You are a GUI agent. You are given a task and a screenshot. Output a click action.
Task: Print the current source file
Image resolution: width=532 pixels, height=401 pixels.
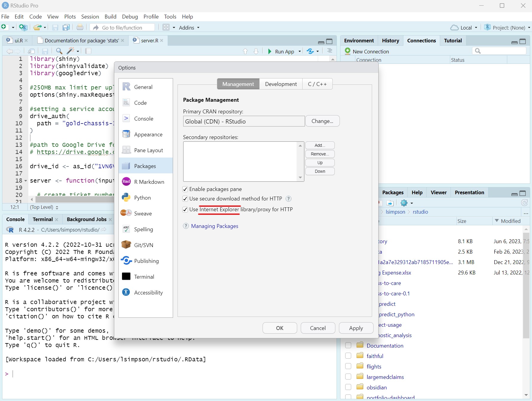[x=80, y=27]
